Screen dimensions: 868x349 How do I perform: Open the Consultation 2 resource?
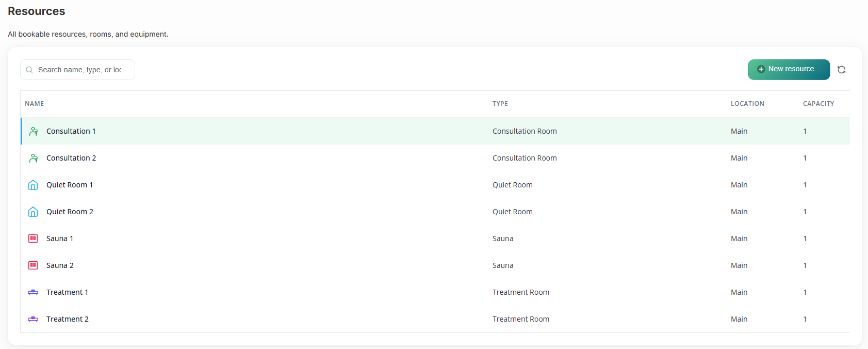pyautogui.click(x=71, y=158)
